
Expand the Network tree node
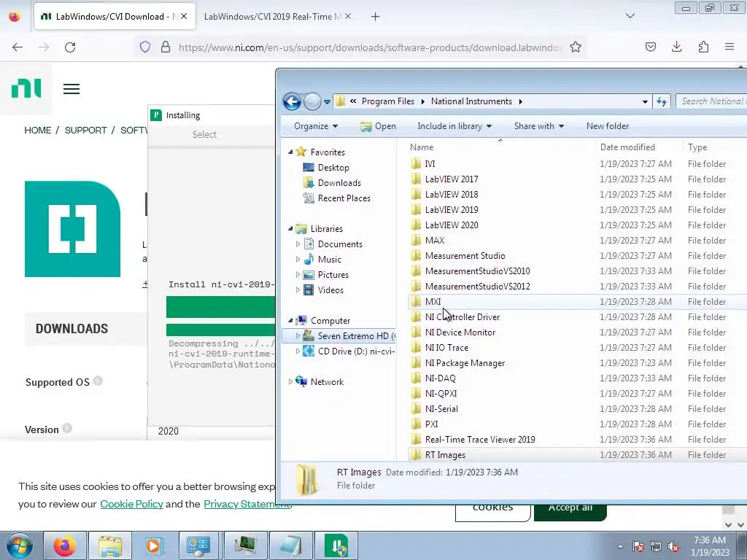pos(290,382)
